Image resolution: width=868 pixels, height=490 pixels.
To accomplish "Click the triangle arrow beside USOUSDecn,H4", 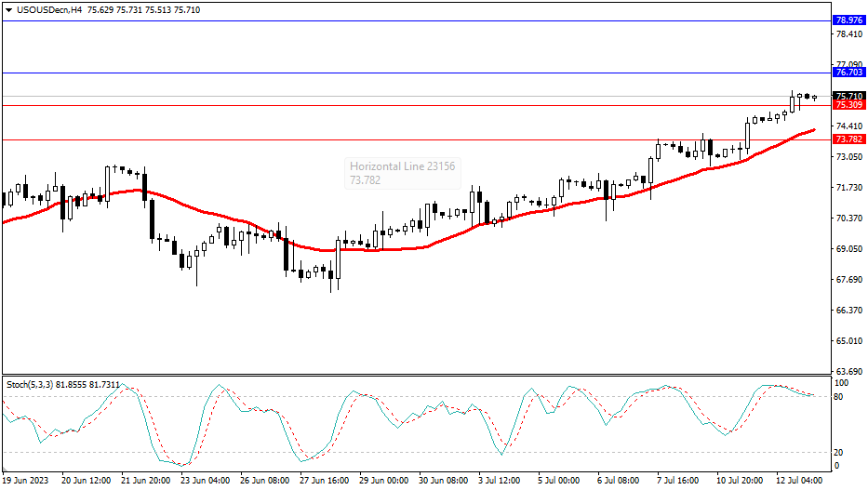I will (8, 10).
